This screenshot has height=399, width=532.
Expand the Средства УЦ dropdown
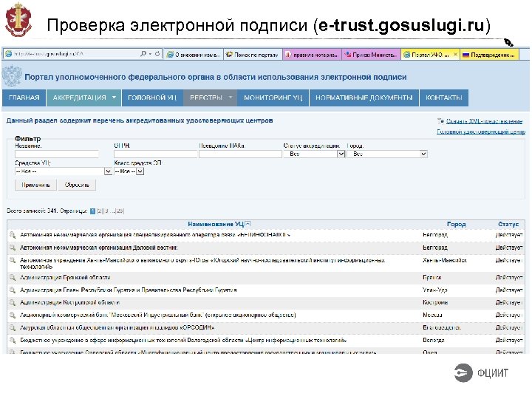(108, 171)
